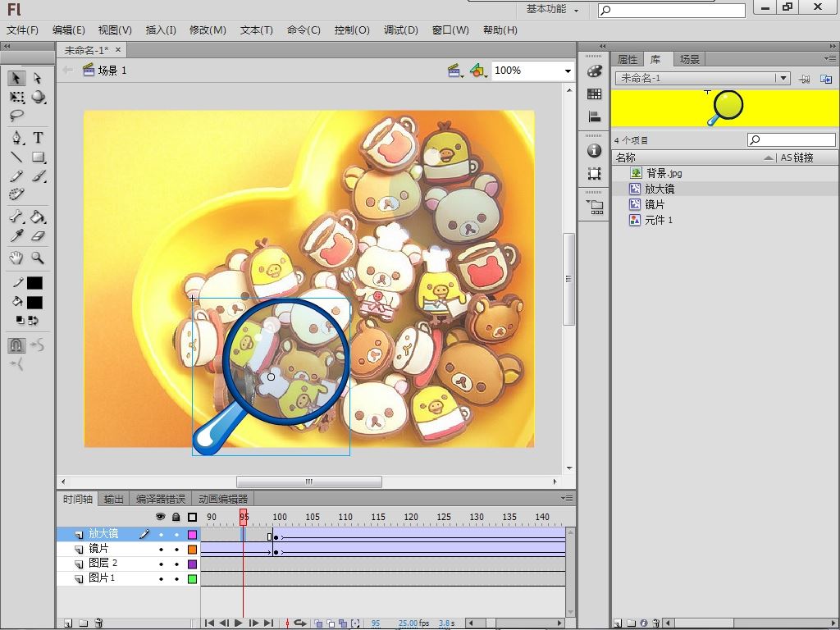Select the Eyedropper tool
Image resolution: width=840 pixels, height=630 pixels.
tap(16, 235)
